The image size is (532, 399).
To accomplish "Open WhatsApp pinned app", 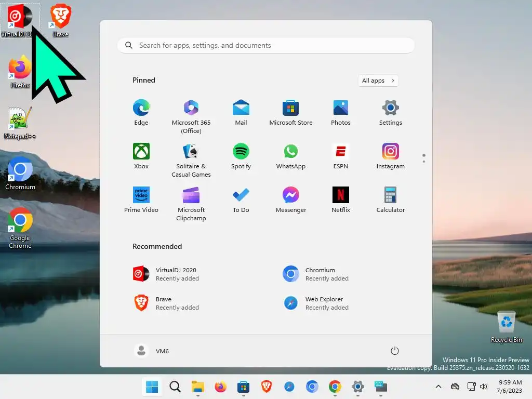I will (x=291, y=156).
